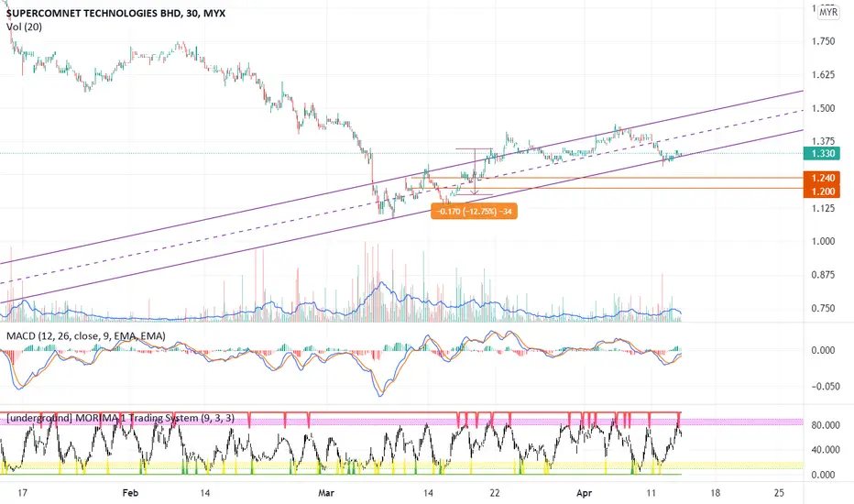854x504 pixels.
Task: Click the 17 date label on the time axis
Action: [22, 493]
